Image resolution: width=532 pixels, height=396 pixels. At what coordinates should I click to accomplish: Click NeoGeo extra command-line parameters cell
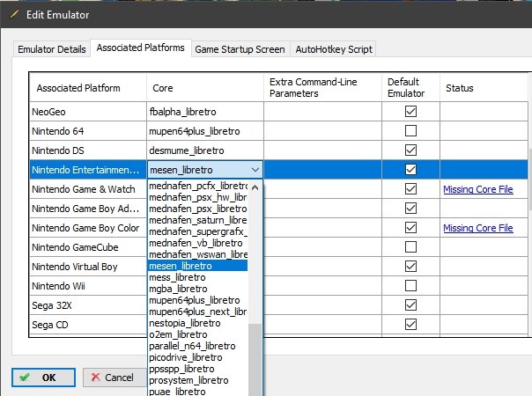[x=322, y=112]
